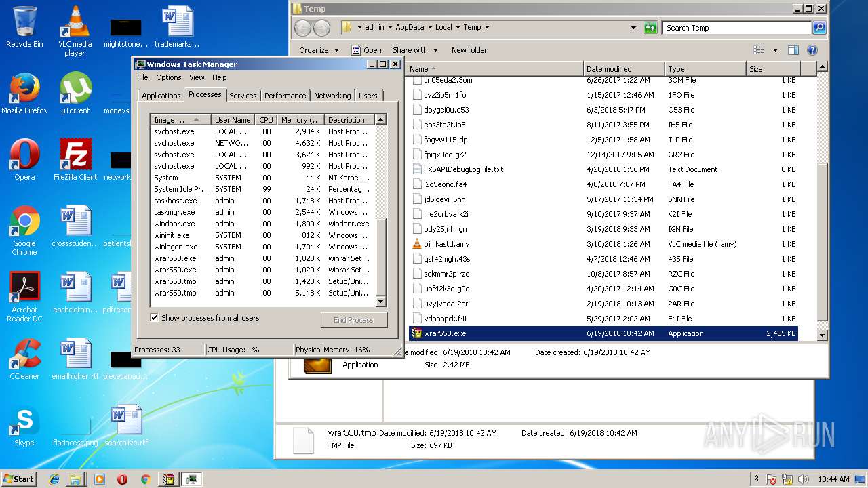Screen dimensions: 868x488
Task: Open Task Manager Options menu
Action: pos(169,77)
